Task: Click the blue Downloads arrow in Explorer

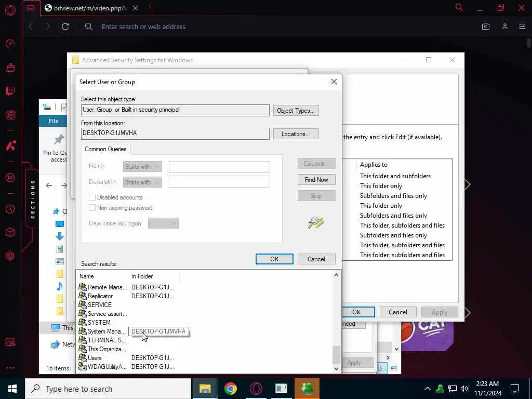Action: pos(59,236)
